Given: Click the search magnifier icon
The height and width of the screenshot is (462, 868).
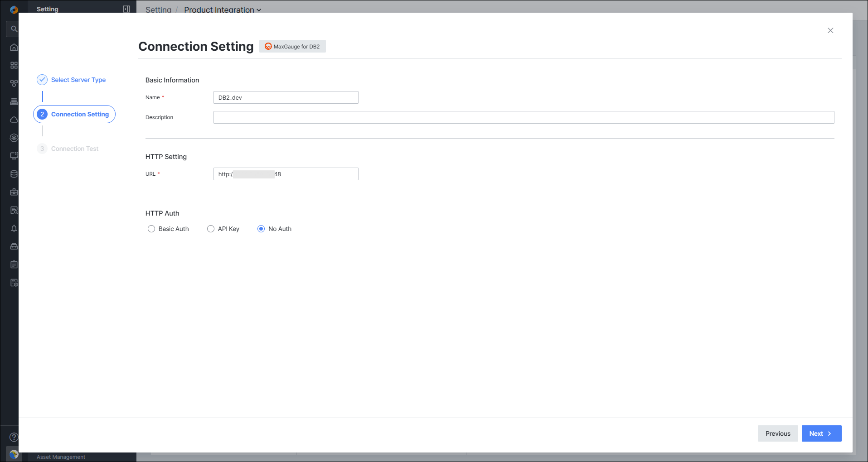Looking at the screenshot, I should point(14,29).
